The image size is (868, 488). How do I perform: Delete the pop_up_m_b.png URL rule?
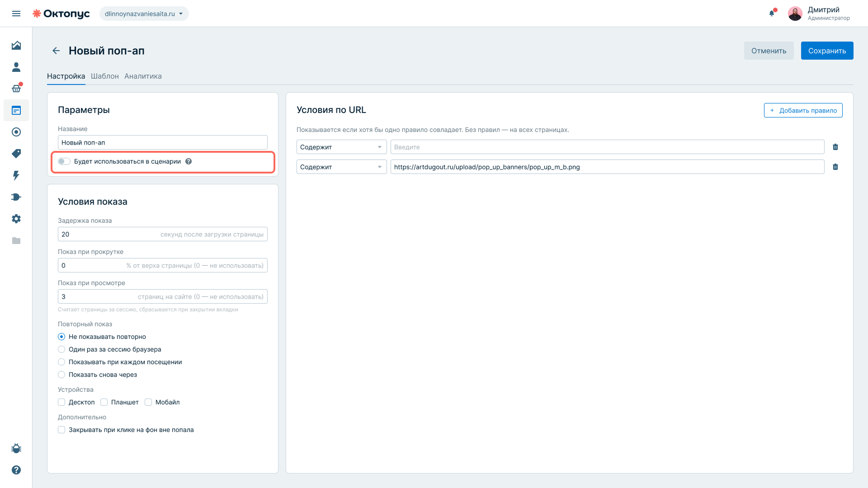coord(835,167)
